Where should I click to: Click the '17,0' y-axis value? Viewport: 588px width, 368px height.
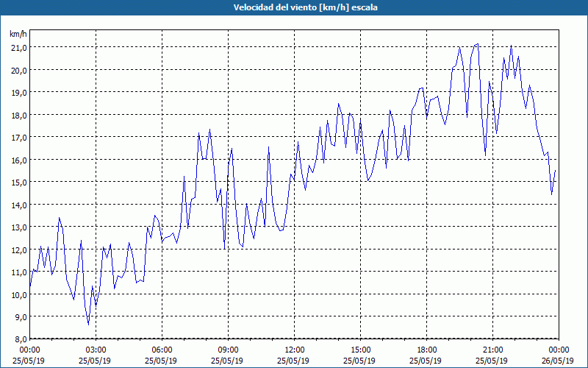[x=20, y=138]
